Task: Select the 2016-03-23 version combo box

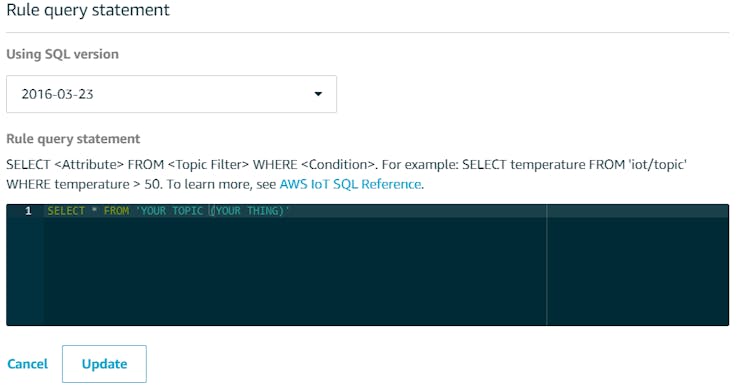Action: click(x=171, y=94)
